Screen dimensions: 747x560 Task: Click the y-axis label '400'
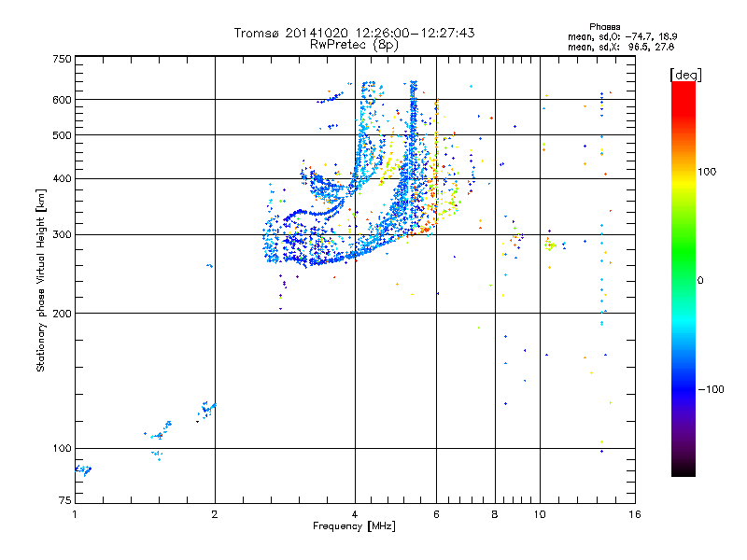pos(62,179)
